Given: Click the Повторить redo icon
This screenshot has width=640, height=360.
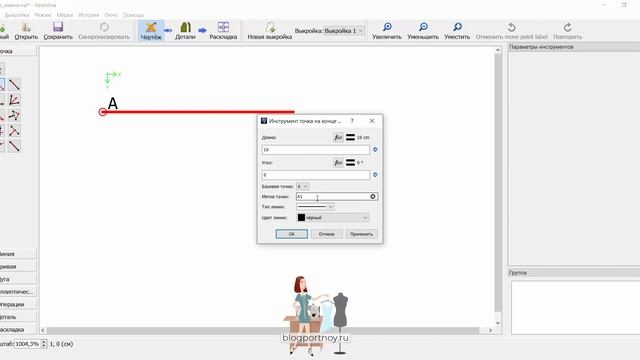Looking at the screenshot, I should pyautogui.click(x=568, y=31).
